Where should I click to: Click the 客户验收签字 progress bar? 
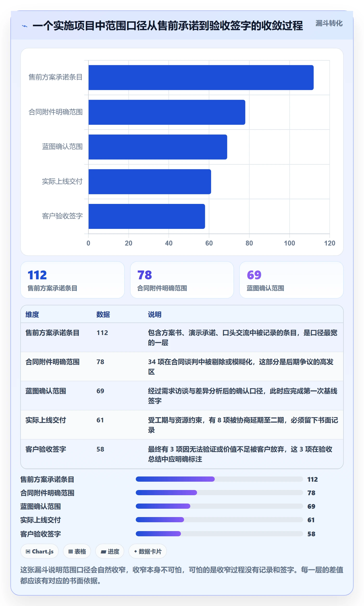click(x=219, y=534)
